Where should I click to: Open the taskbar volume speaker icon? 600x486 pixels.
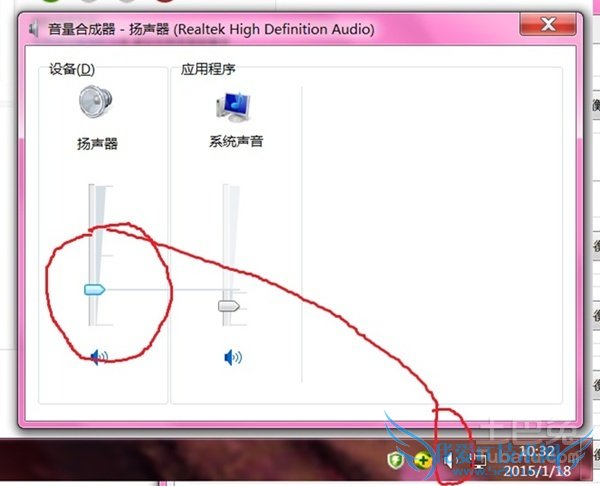pyautogui.click(x=450, y=460)
